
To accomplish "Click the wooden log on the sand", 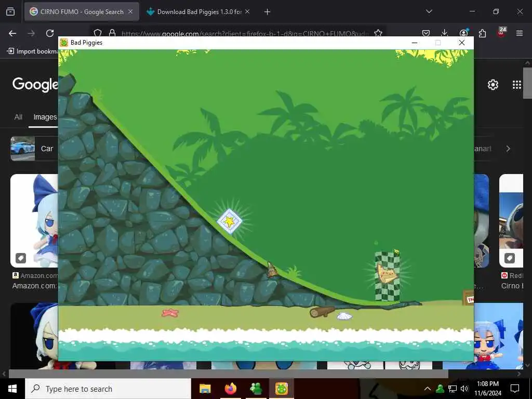I will point(322,312).
